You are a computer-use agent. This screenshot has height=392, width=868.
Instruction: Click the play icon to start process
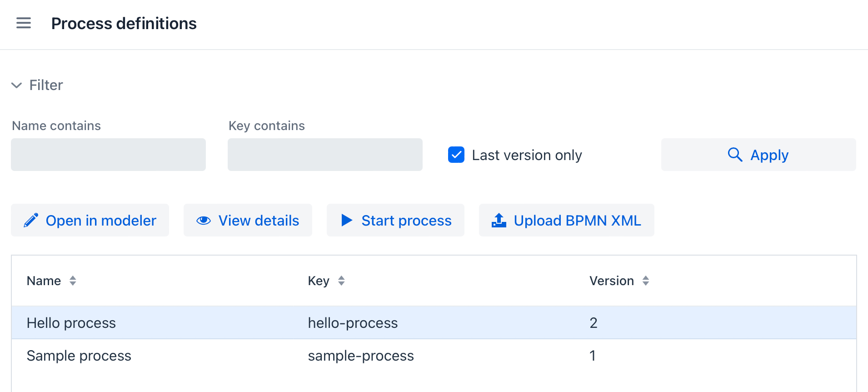pyautogui.click(x=347, y=221)
